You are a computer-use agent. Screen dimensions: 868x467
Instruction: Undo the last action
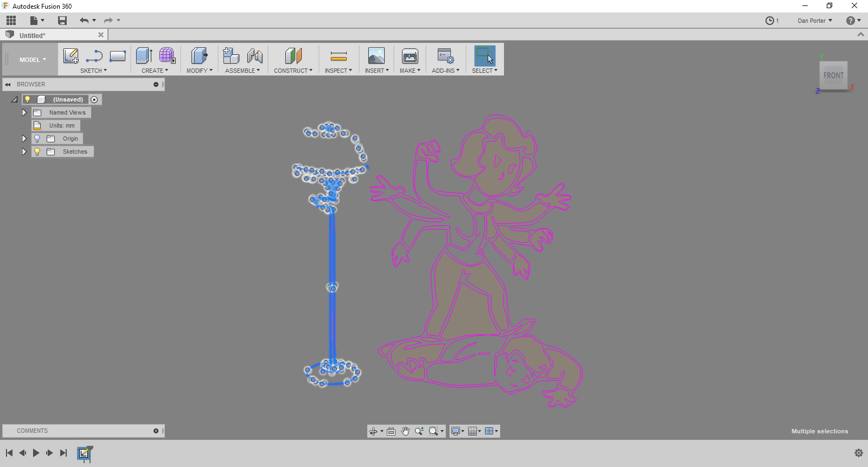(84, 21)
